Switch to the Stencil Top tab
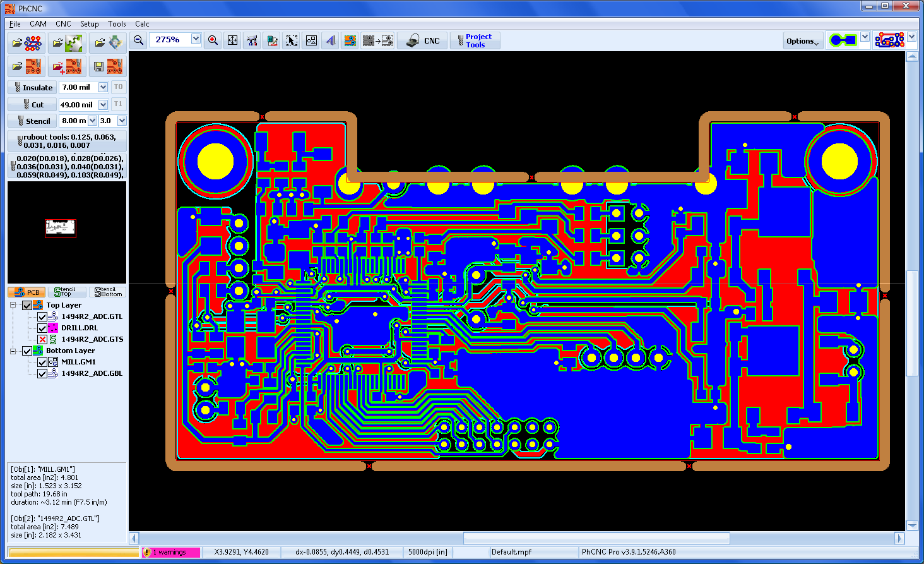This screenshot has width=924, height=564. (x=66, y=292)
